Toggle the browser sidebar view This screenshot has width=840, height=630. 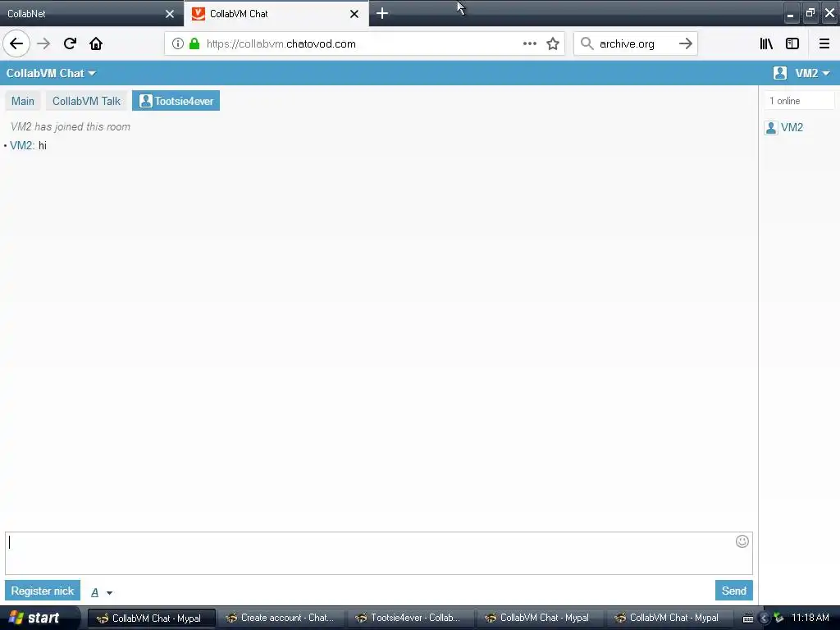(792, 44)
